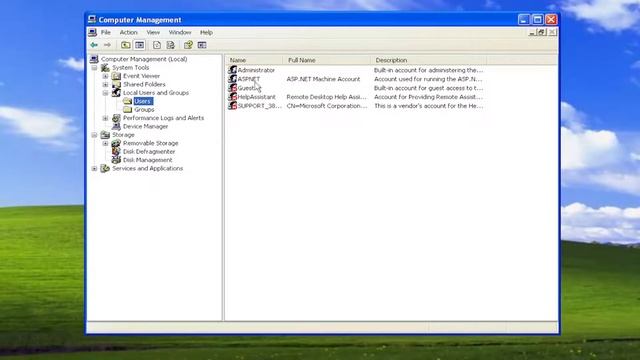
Task: Maximize the Computer Management window
Action: pyautogui.click(x=538, y=19)
